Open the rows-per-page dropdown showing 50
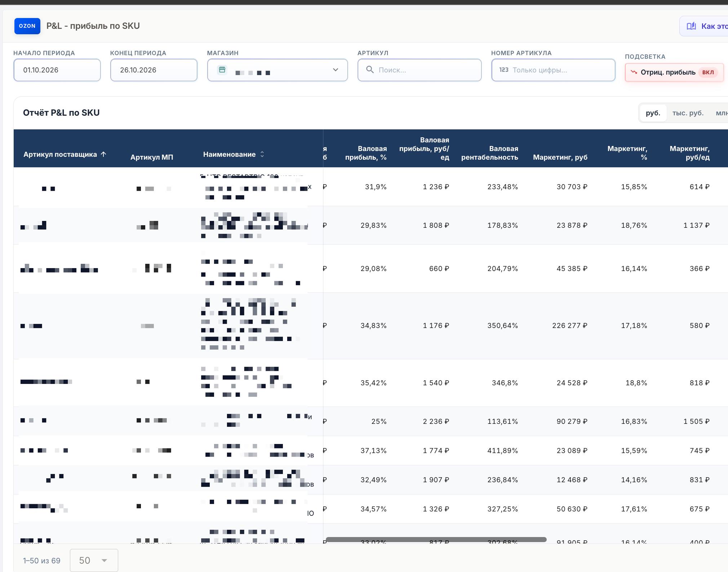 [x=94, y=560]
